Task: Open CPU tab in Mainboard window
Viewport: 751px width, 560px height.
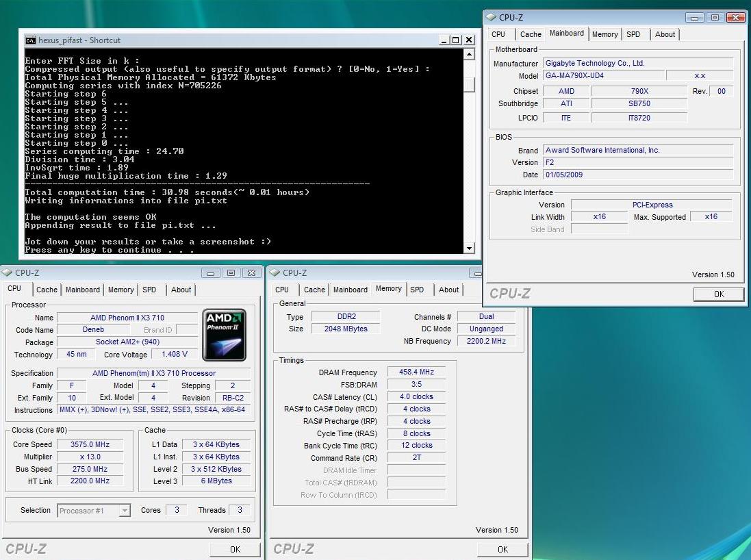Action: [x=498, y=34]
